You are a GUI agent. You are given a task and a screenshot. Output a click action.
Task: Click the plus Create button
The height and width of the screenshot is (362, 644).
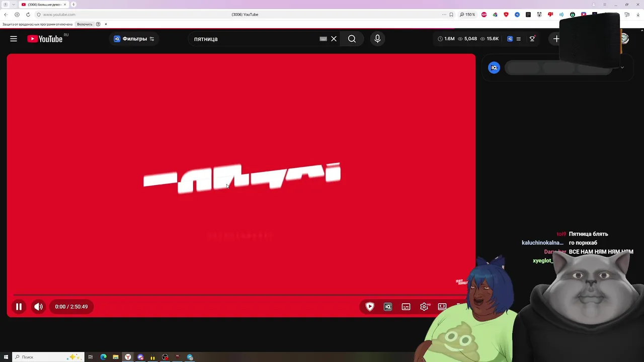(x=556, y=39)
